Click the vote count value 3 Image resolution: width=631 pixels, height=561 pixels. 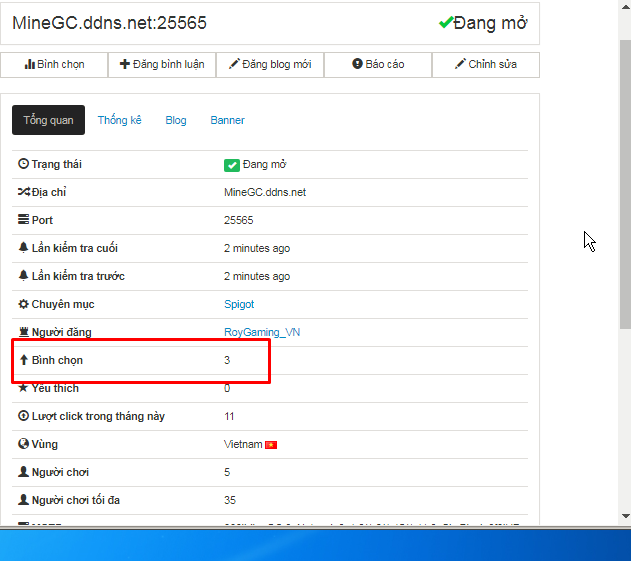227,360
